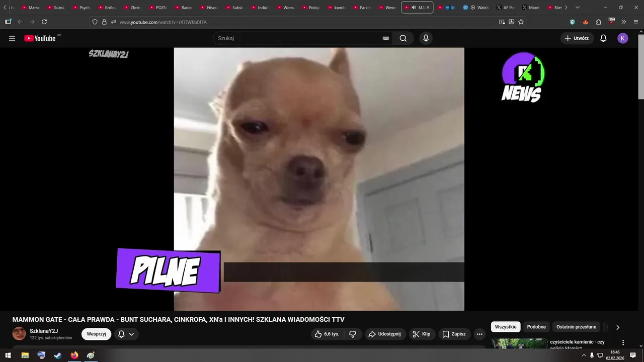Switch to the Policja browser tab

point(311,8)
